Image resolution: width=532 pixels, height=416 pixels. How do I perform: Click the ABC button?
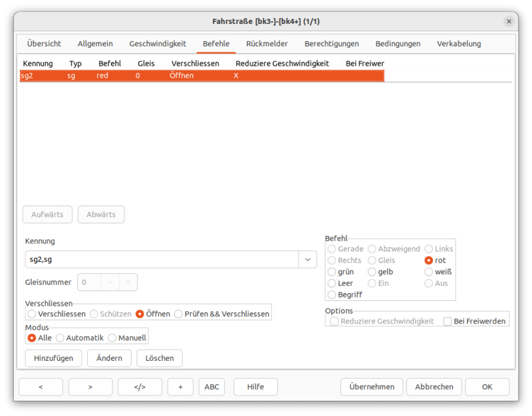click(211, 387)
